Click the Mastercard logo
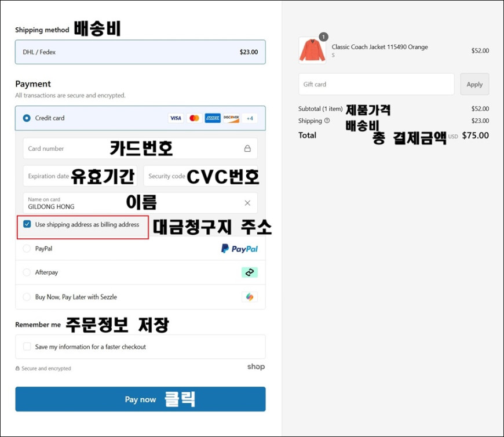504x437 pixels. pyautogui.click(x=194, y=118)
